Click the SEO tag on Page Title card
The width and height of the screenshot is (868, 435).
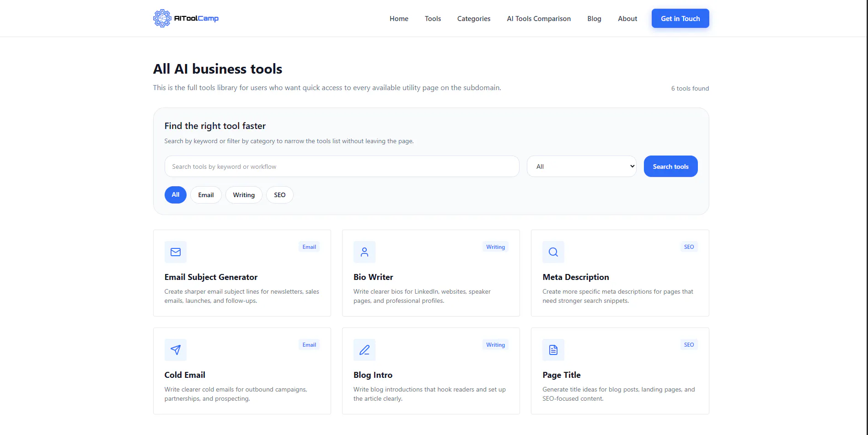click(x=689, y=345)
